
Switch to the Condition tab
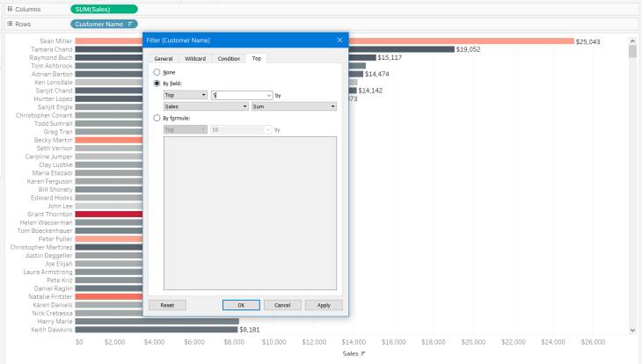[x=229, y=58]
